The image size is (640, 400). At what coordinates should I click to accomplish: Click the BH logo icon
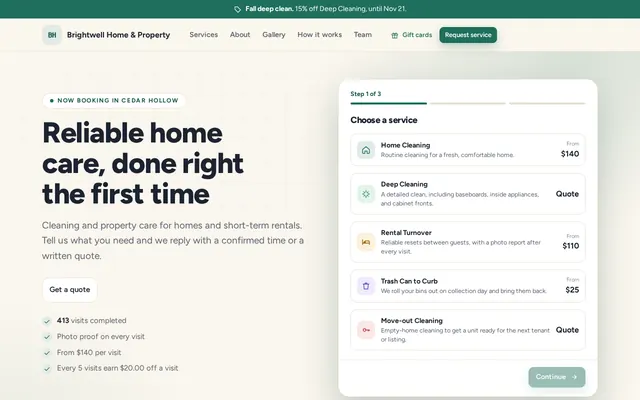pyautogui.click(x=52, y=35)
